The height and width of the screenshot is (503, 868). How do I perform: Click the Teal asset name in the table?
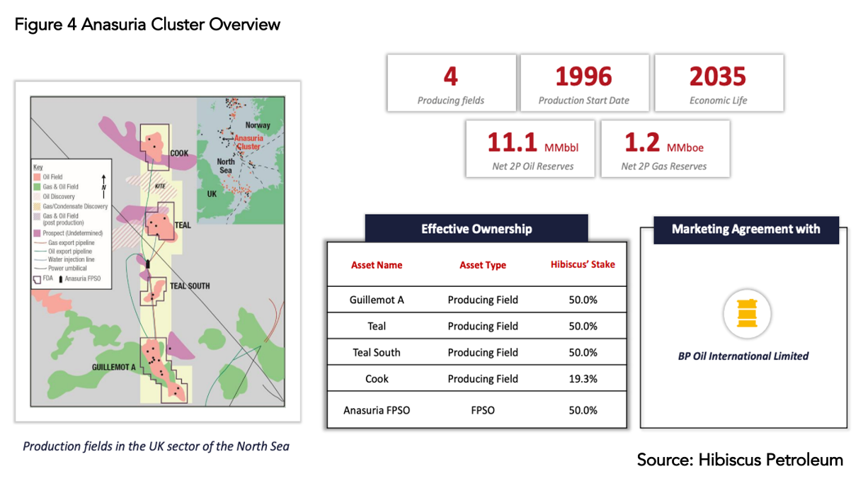coord(377,326)
